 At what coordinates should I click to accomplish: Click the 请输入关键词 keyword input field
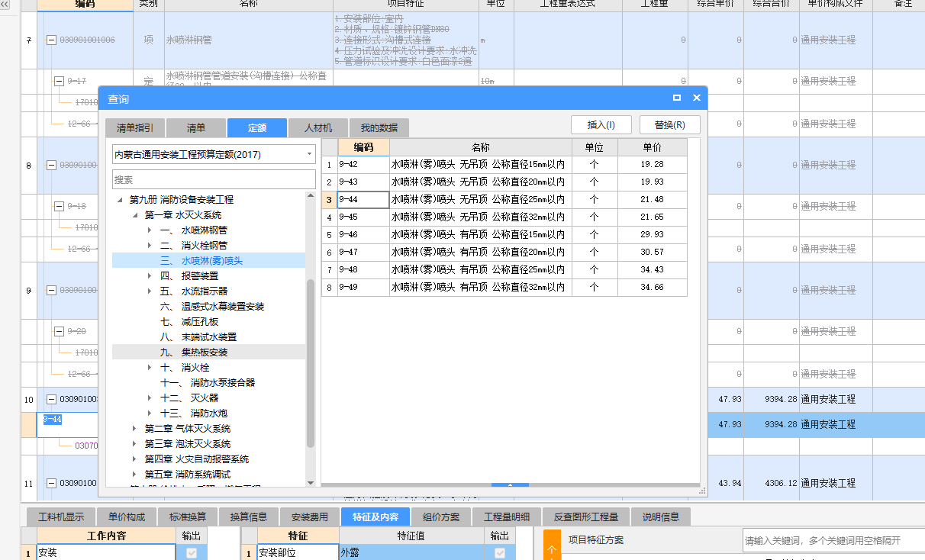[x=833, y=540]
